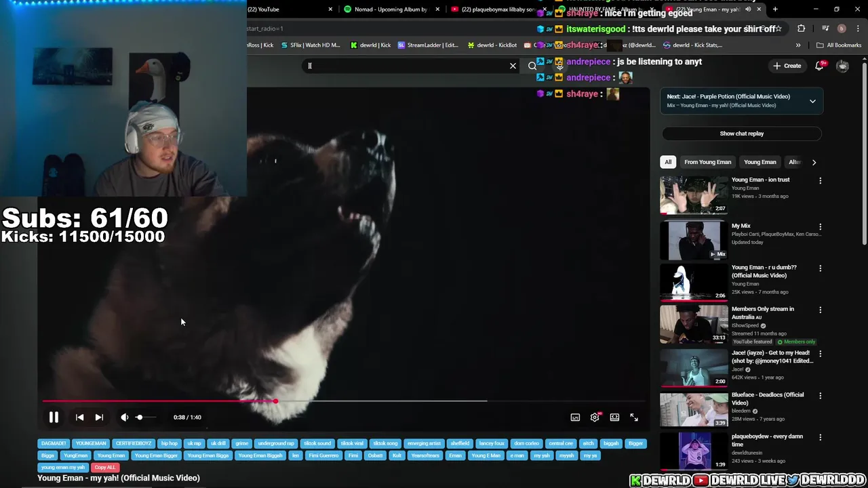Adjust the player volume slider

[146, 418]
